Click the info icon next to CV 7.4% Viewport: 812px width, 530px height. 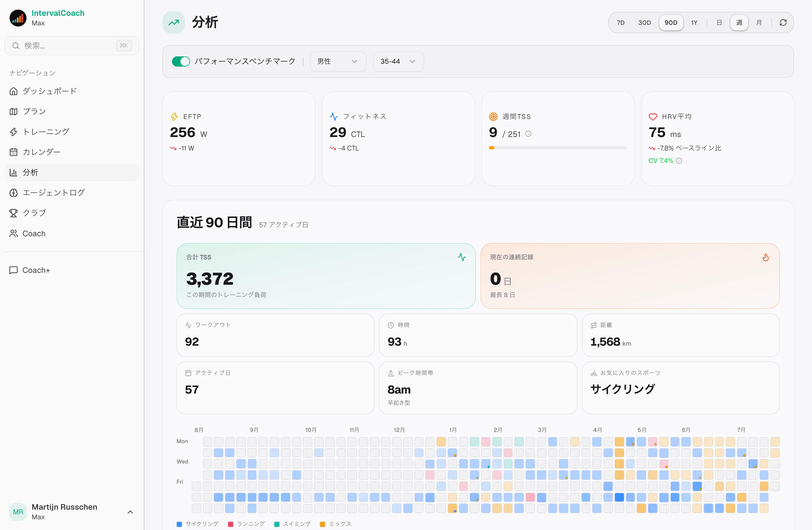679,161
